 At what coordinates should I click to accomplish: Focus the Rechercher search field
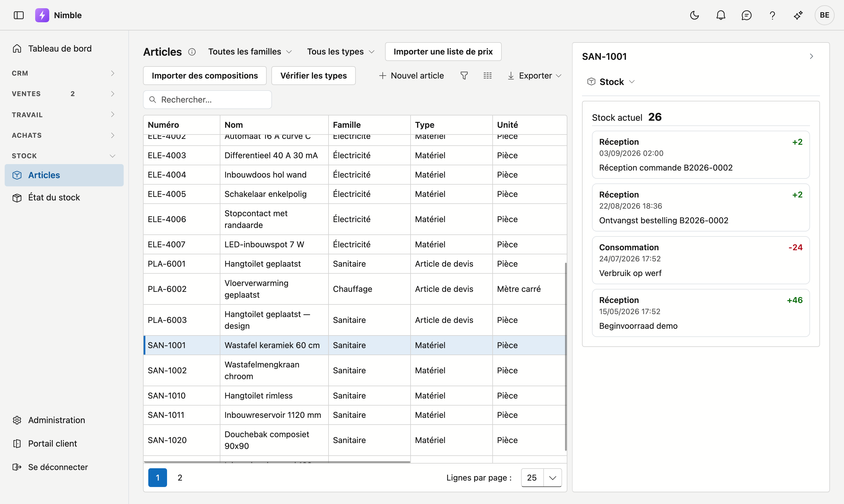click(x=207, y=100)
